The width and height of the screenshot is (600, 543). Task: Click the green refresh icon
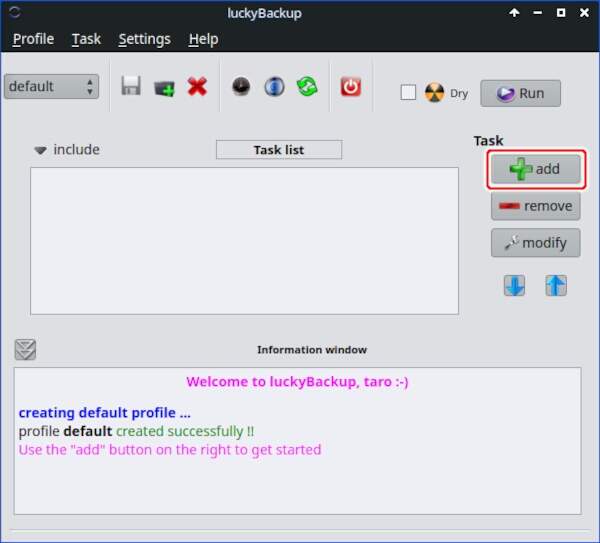pyautogui.click(x=307, y=87)
